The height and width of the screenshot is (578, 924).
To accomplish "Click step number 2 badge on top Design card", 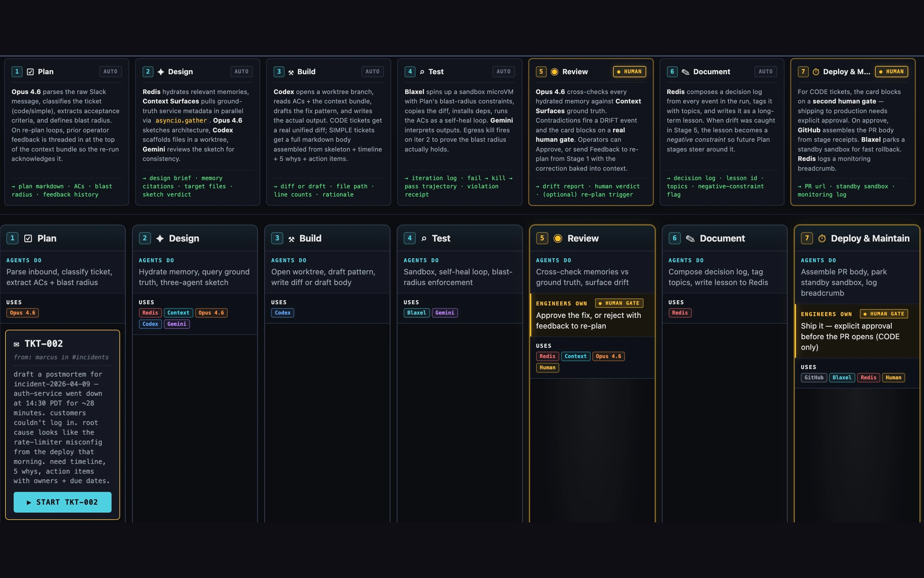I will 148,71.
